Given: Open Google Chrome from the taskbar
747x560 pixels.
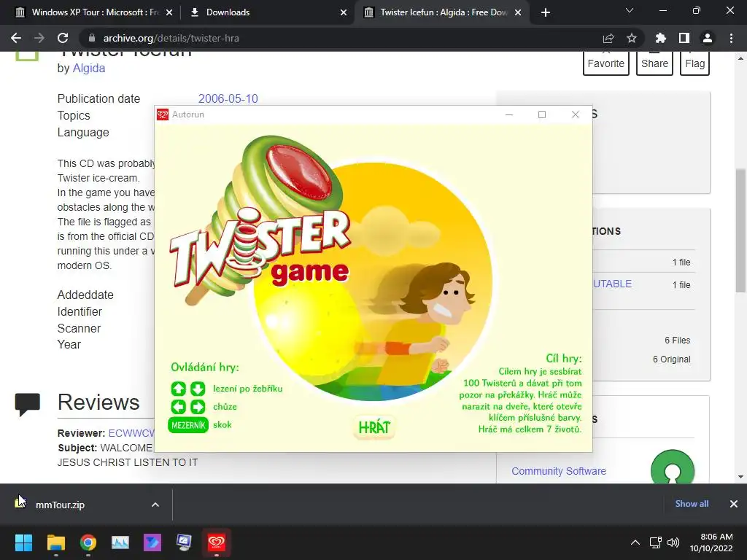Looking at the screenshot, I should (88, 542).
